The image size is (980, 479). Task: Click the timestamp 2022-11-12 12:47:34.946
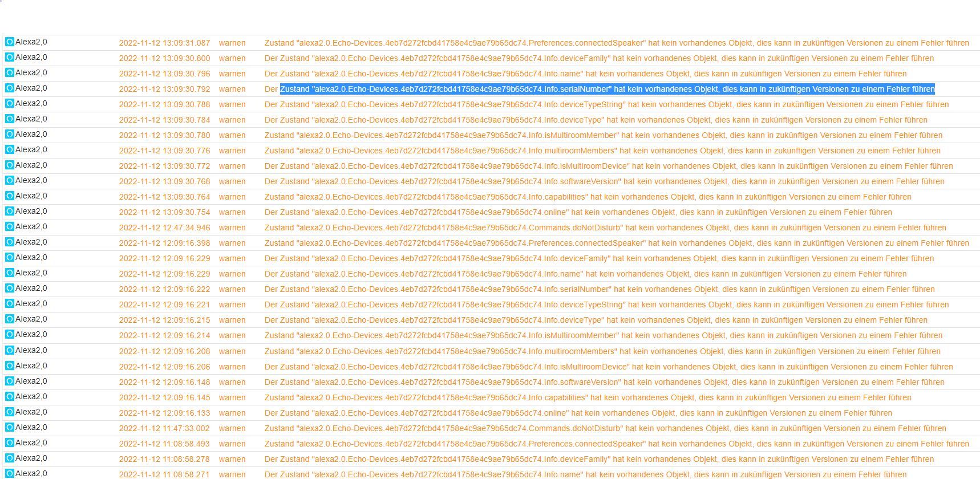click(x=164, y=228)
